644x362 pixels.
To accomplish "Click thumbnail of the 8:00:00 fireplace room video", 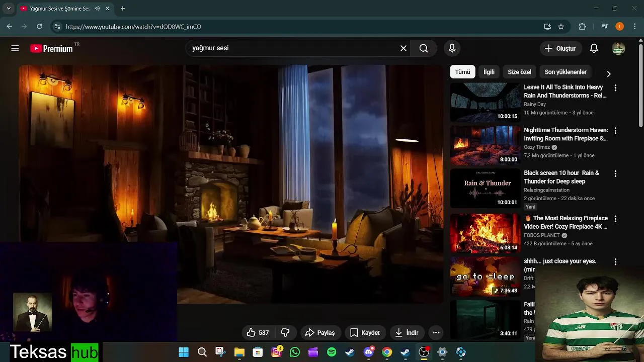I will pos(485,145).
